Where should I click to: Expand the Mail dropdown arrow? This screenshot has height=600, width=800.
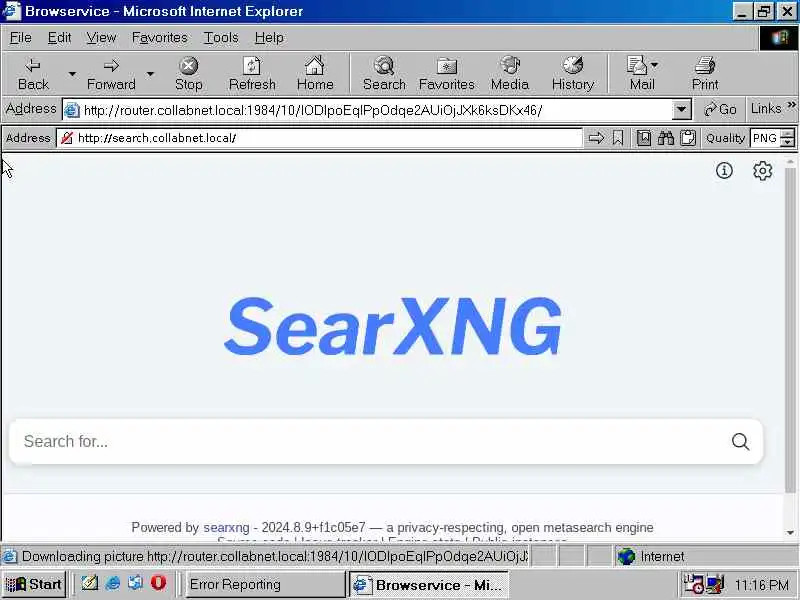click(x=655, y=65)
